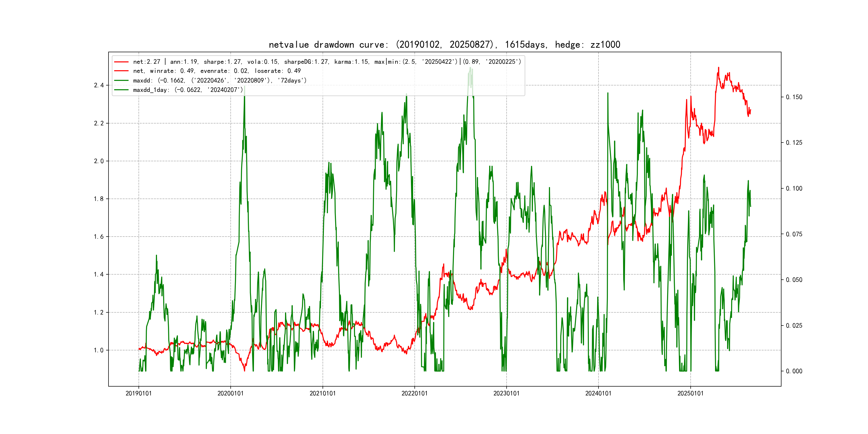The height and width of the screenshot is (434, 868).
Task: Click the 20250101 x-axis tick label
Action: click(690, 394)
